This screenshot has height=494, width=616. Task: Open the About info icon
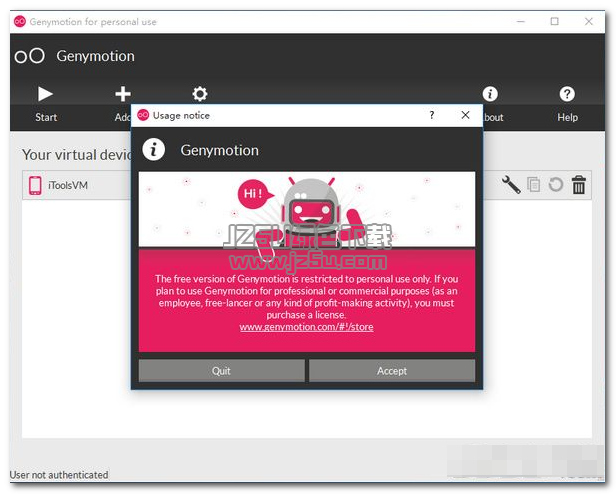490,94
